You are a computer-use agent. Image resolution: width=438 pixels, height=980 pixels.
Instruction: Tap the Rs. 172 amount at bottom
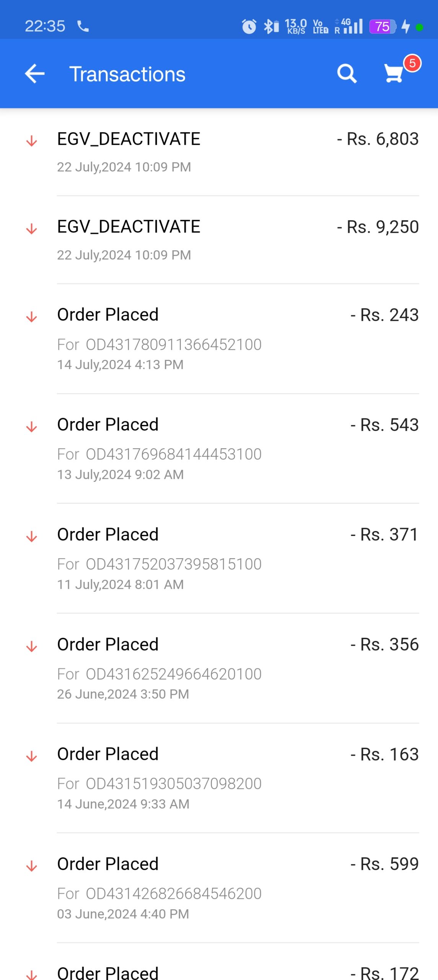384,972
